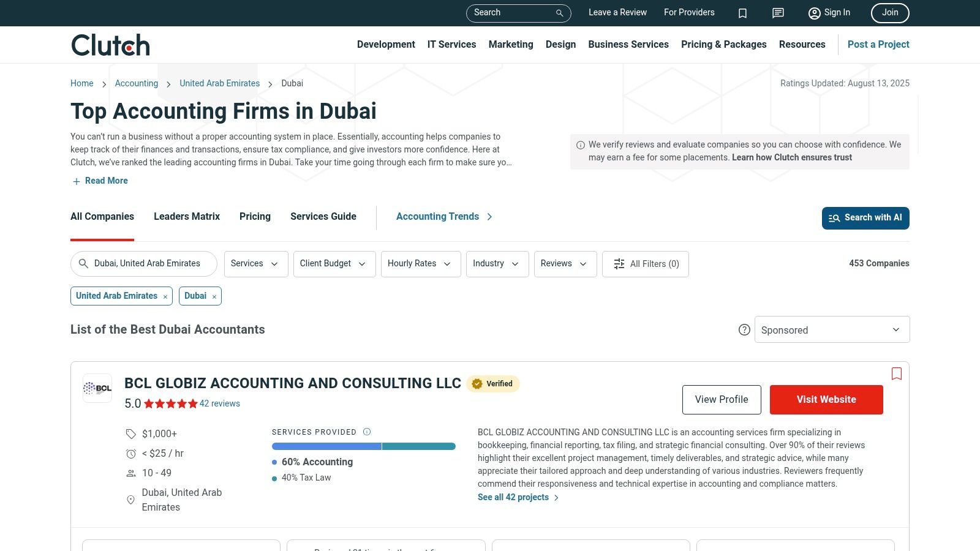This screenshot has width=980, height=551.
Task: Select the All Companies tab
Action: [x=102, y=217]
